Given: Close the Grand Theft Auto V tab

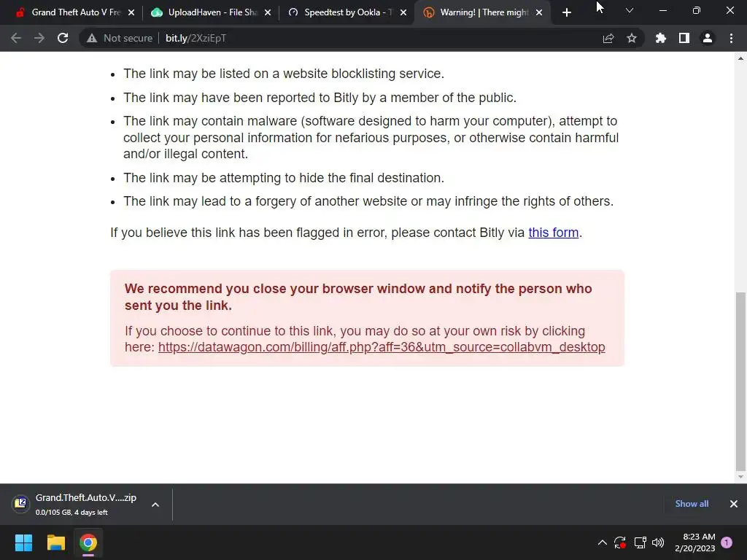Looking at the screenshot, I should pos(131,12).
